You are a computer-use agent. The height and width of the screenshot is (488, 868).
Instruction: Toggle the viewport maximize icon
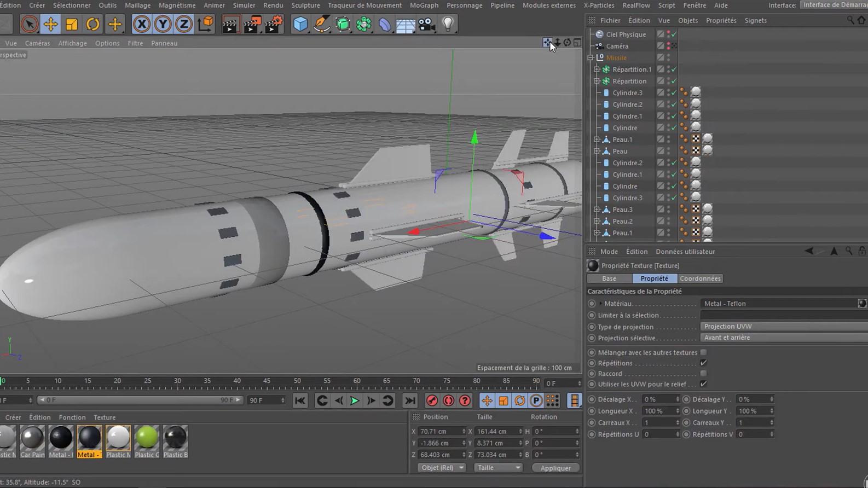coord(577,43)
